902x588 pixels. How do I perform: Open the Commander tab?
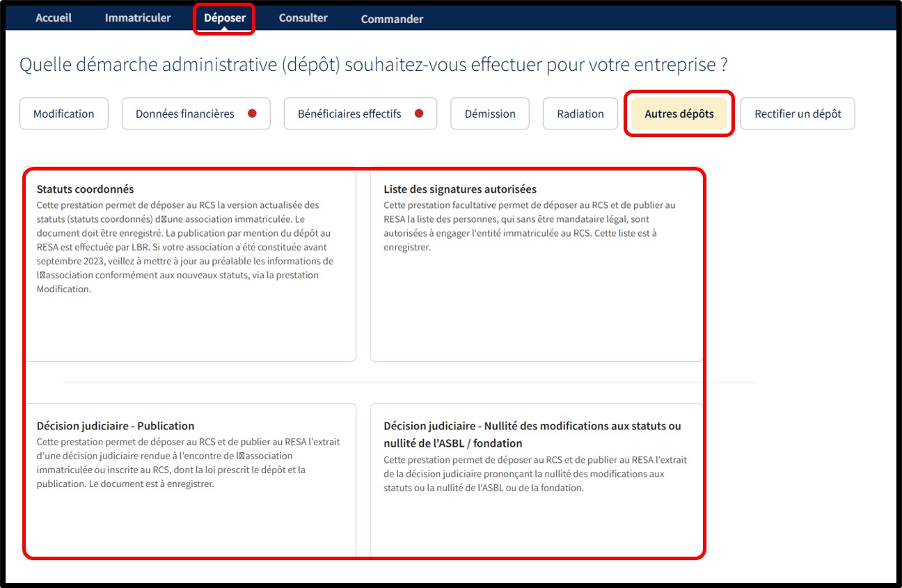tap(392, 19)
